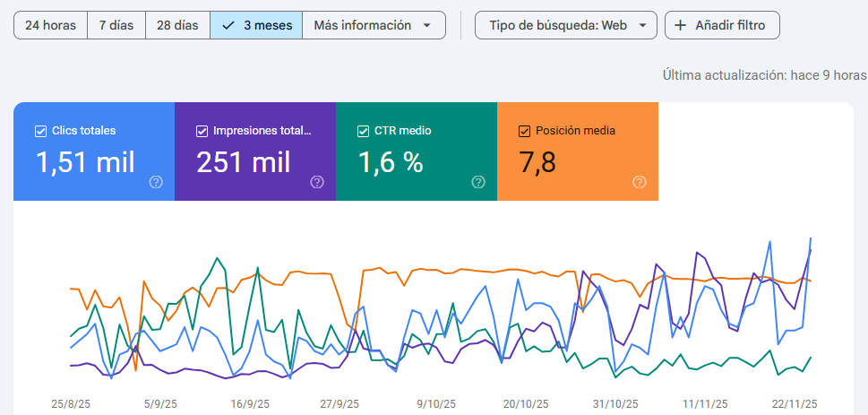Choose the 28 días date range

coord(177,25)
